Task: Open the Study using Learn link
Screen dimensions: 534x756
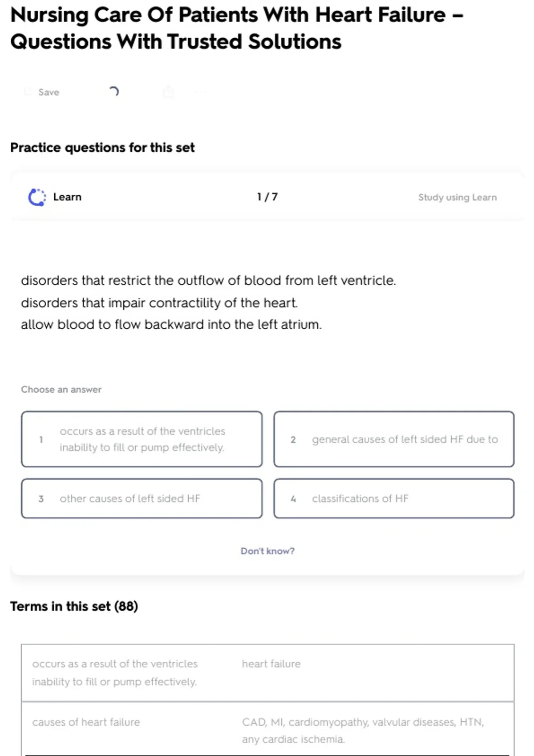Action: click(457, 197)
